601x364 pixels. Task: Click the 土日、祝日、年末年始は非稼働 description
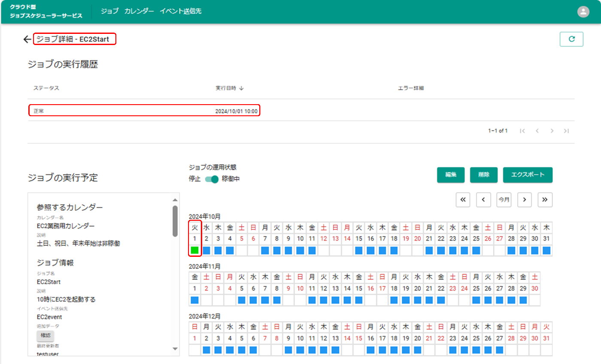click(x=79, y=244)
